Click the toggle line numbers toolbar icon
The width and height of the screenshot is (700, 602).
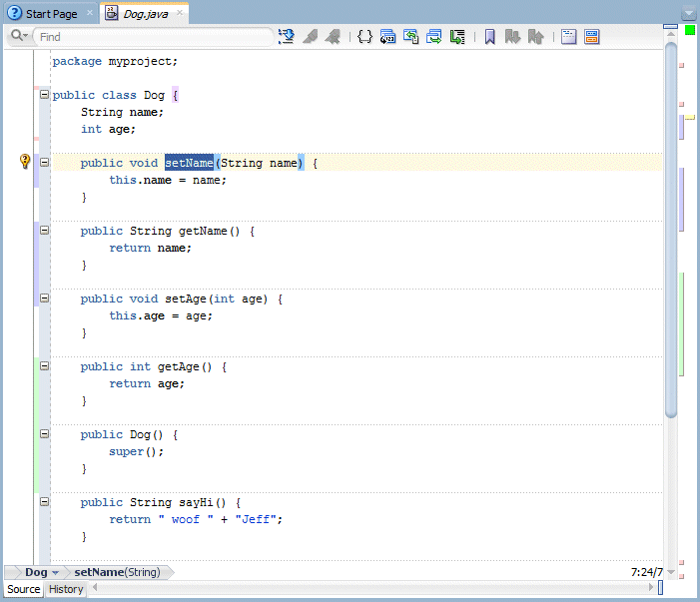388,37
